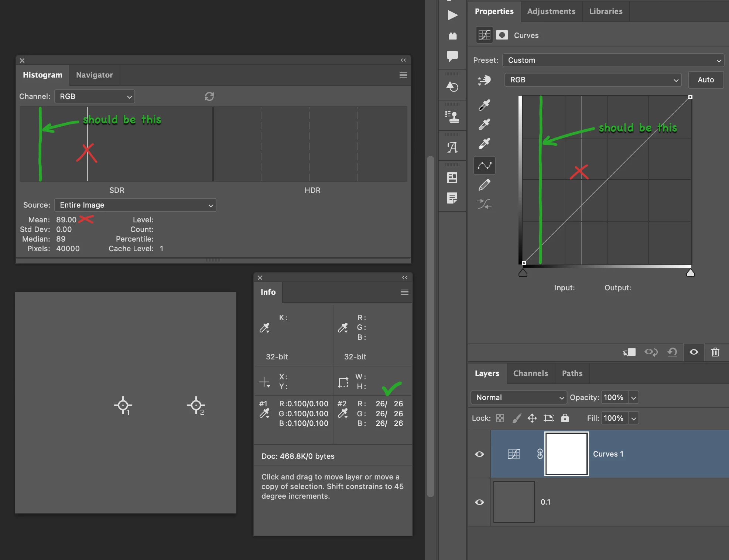Open the Curves Preset dropdown
The width and height of the screenshot is (729, 560).
[613, 60]
